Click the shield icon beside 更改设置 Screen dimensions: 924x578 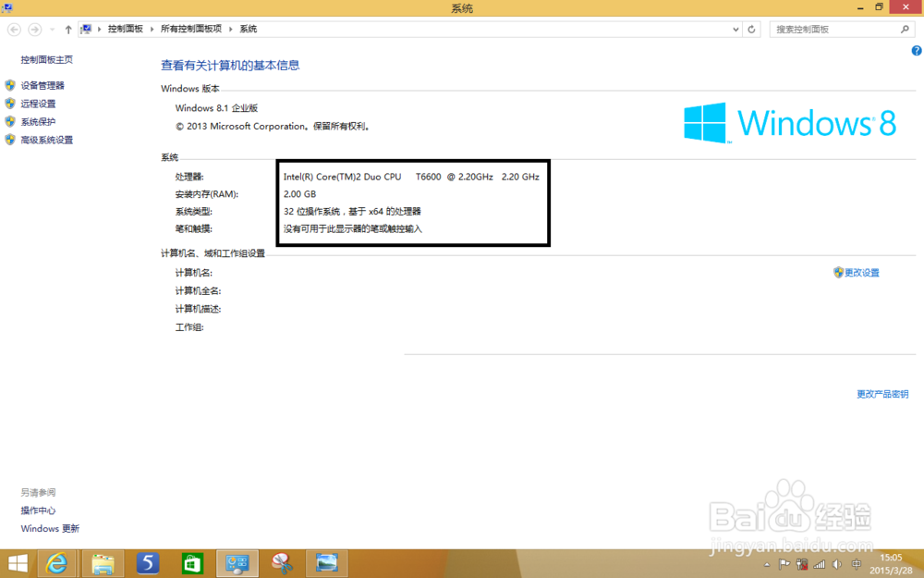click(x=838, y=273)
